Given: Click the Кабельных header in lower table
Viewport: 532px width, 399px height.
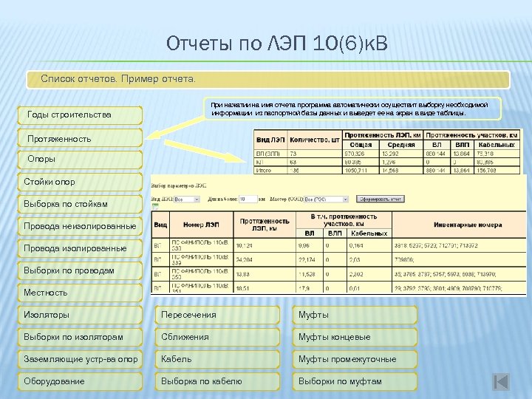Looking at the screenshot, I should (x=369, y=233).
